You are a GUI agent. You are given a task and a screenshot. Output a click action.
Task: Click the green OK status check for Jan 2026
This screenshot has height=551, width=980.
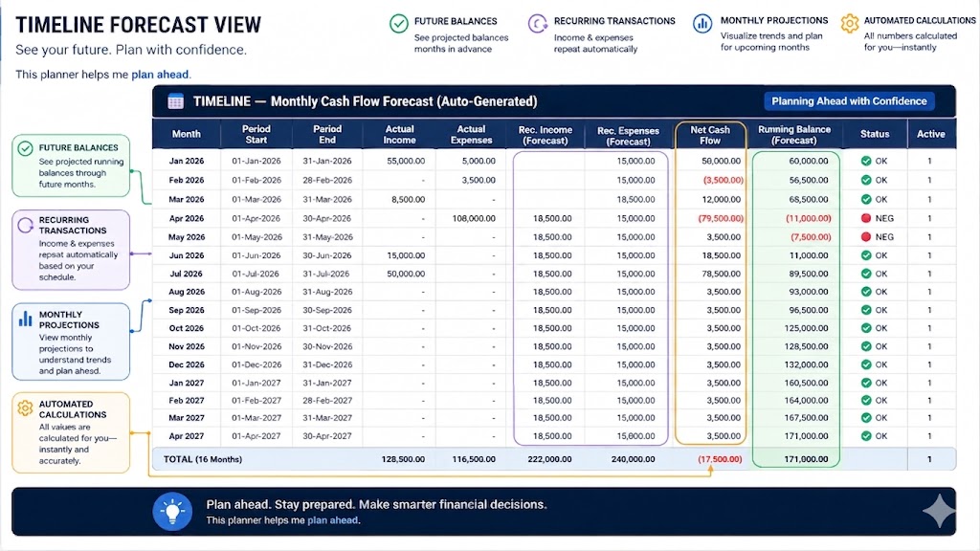(865, 161)
